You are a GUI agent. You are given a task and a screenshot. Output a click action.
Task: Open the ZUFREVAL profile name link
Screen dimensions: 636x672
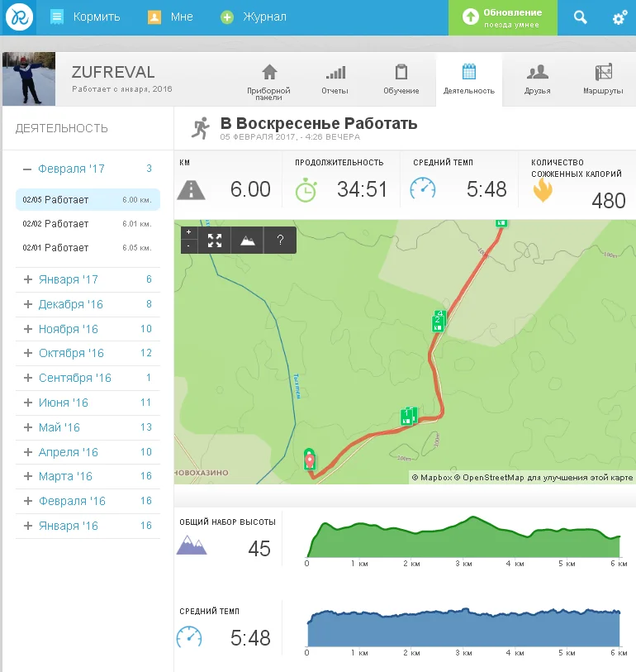[x=113, y=73]
